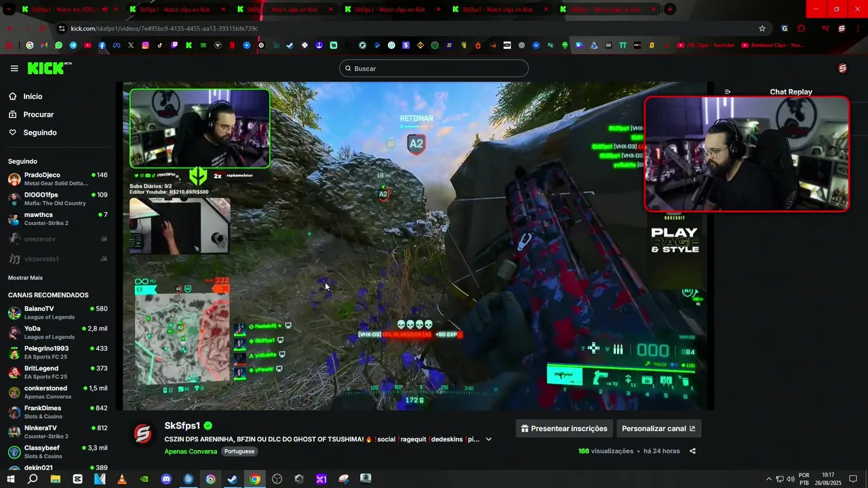Viewport: 868px width, 488px height.
Task: Open Google bookmark in bookmarks bar
Action: click(30, 45)
